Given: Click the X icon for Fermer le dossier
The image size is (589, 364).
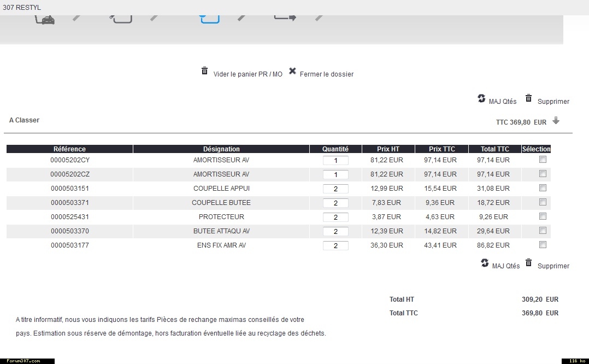Looking at the screenshot, I should (292, 71).
